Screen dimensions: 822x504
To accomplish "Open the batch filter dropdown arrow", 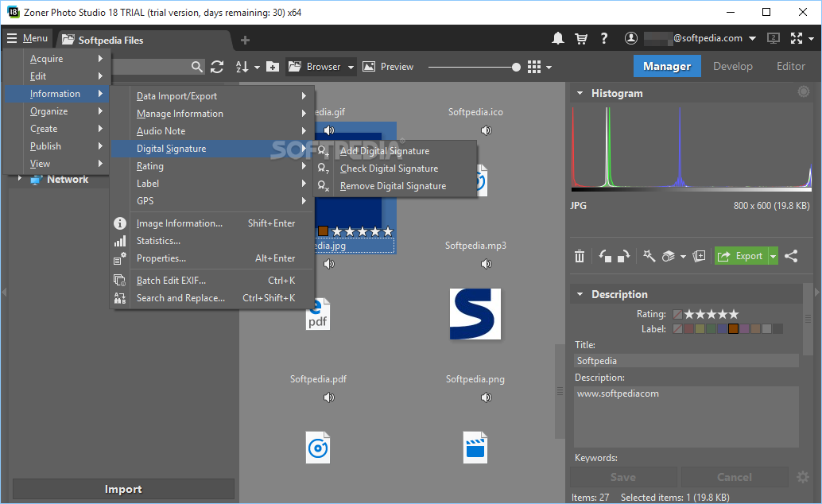I will (x=683, y=257).
